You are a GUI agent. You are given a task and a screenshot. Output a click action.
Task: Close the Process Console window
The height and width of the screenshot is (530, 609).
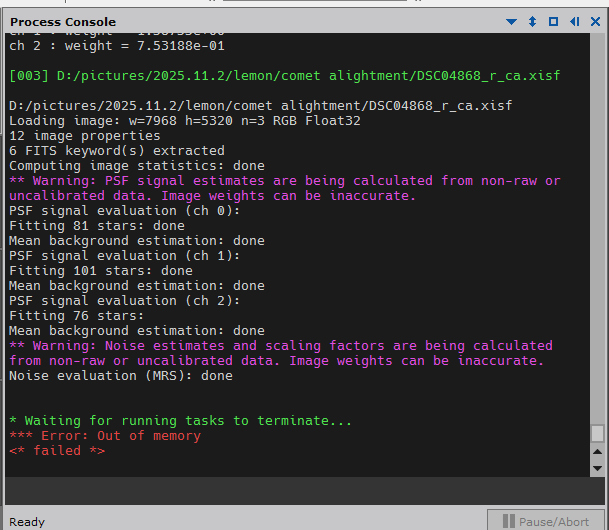pos(594,21)
